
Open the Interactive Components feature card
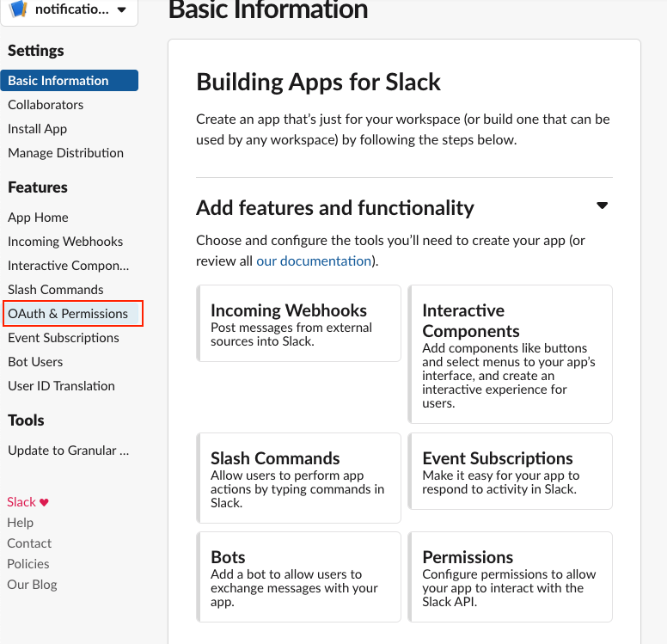(510, 354)
